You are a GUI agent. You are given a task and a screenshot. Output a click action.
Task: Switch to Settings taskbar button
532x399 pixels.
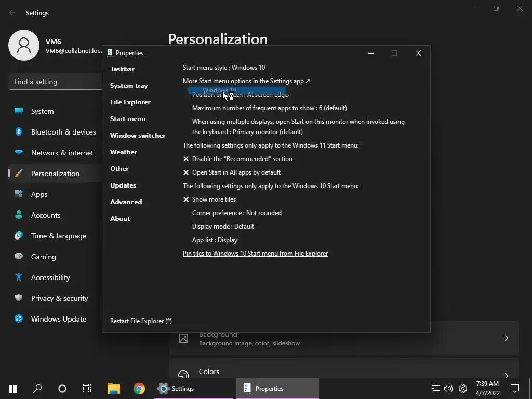point(194,389)
